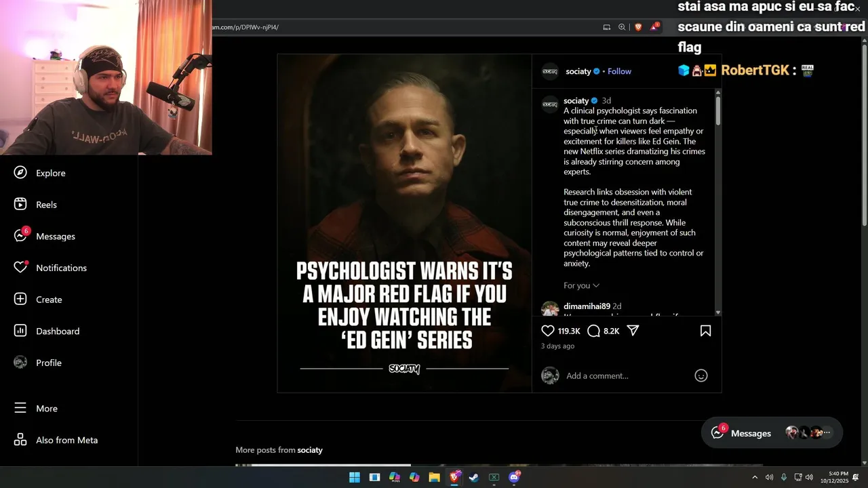Click the Create plus icon in sidebar
Screen dimensions: 868x488
point(20,299)
